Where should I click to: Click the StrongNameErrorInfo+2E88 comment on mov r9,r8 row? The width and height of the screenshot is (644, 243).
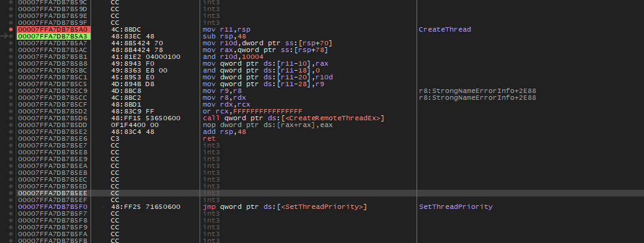coord(477,91)
